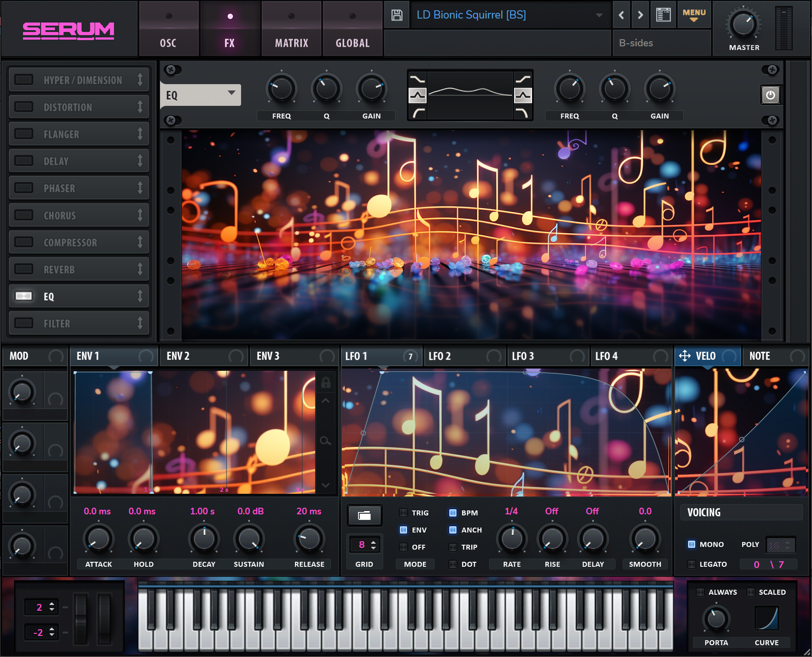Open the EQ effect type dropdown
Viewport: 812px width, 657px height.
pyautogui.click(x=201, y=95)
